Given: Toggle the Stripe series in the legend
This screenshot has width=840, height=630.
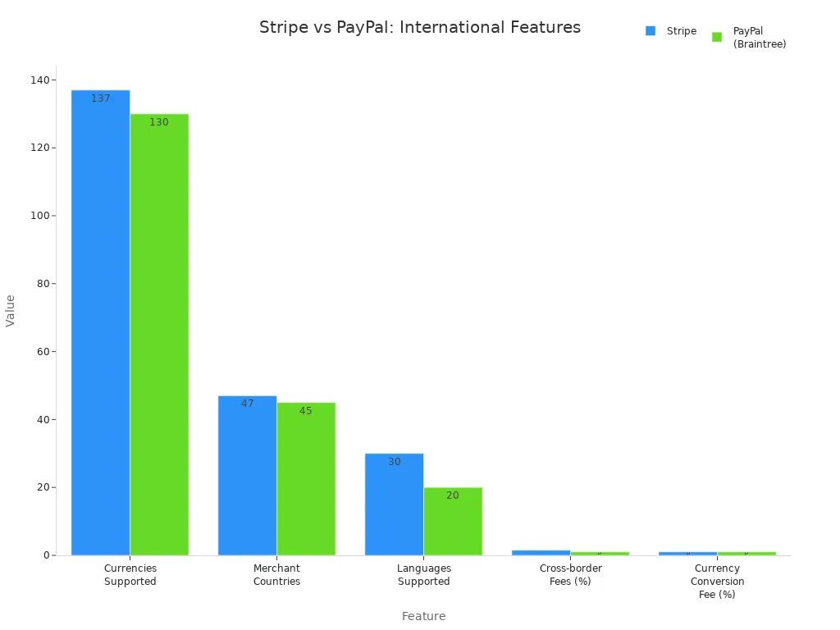Looking at the screenshot, I should pos(651,30).
